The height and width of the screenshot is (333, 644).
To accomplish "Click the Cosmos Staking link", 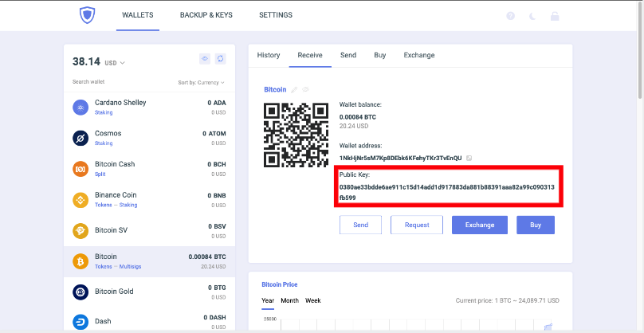I will [x=104, y=143].
